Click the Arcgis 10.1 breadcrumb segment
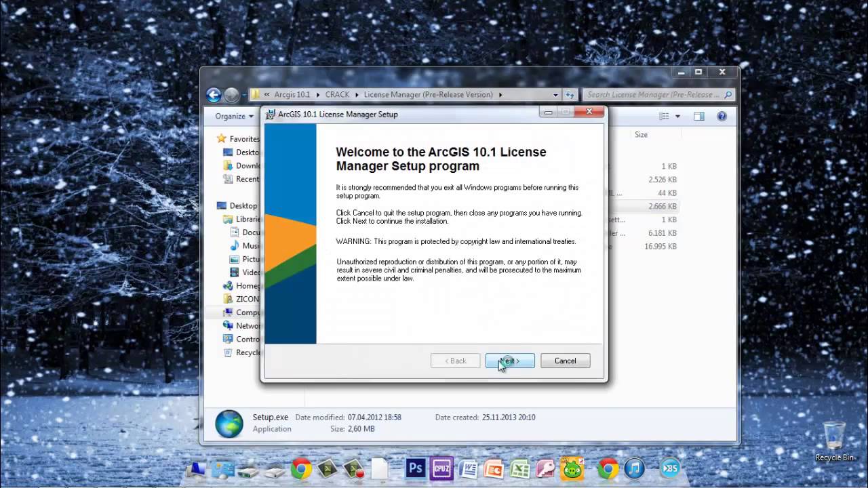 coord(292,95)
